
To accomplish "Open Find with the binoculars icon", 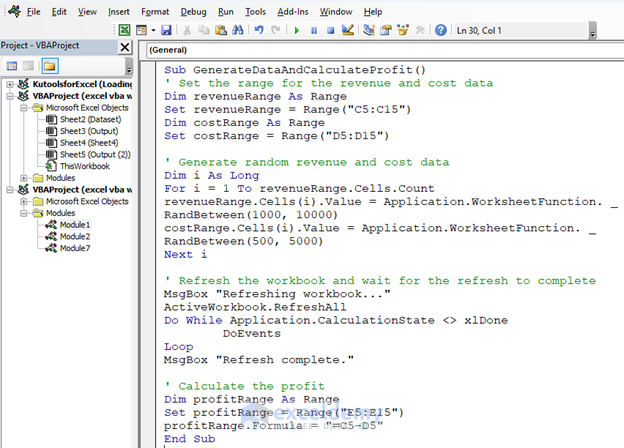I will (238, 30).
